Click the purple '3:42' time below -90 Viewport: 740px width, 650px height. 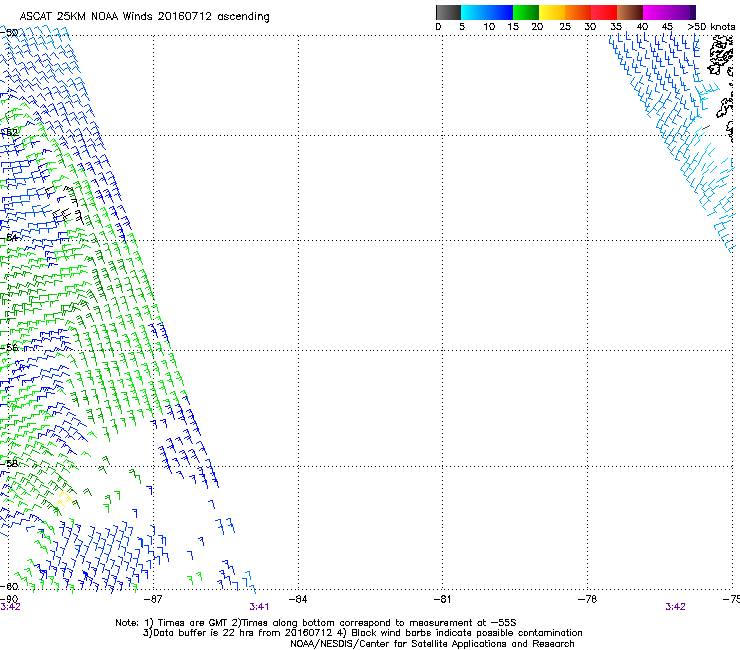point(10,607)
